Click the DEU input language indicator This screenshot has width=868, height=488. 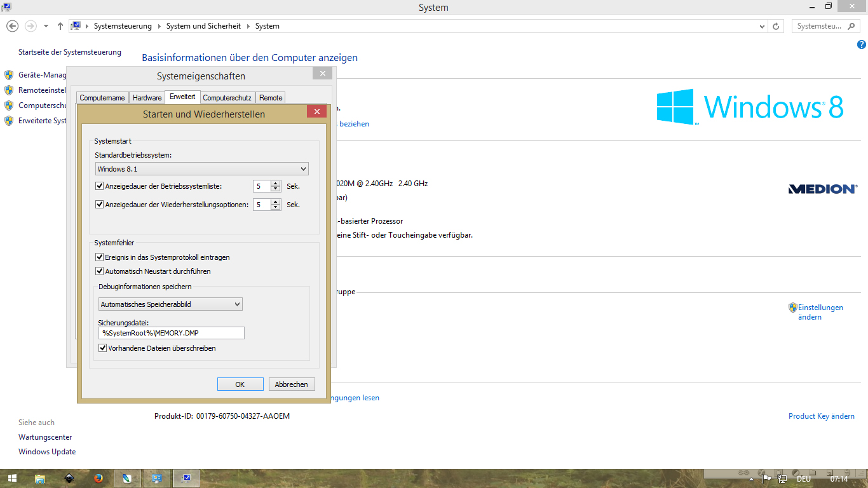(x=803, y=479)
